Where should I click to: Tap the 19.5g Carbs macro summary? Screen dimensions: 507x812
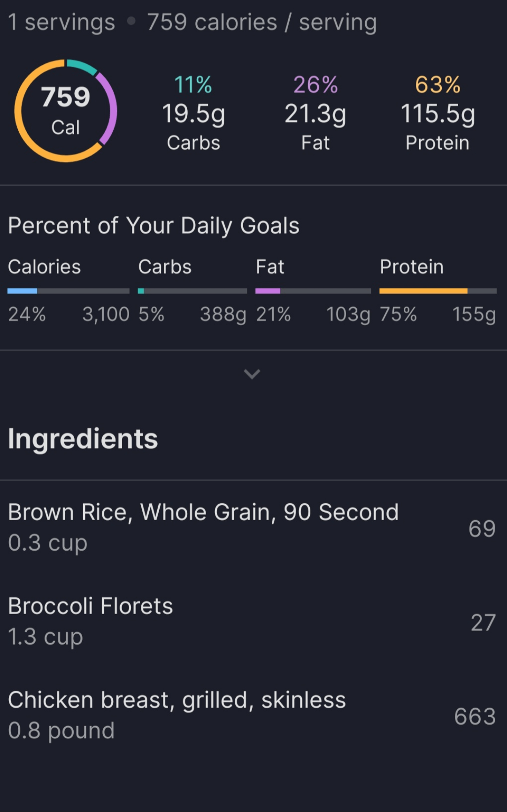pos(193,114)
